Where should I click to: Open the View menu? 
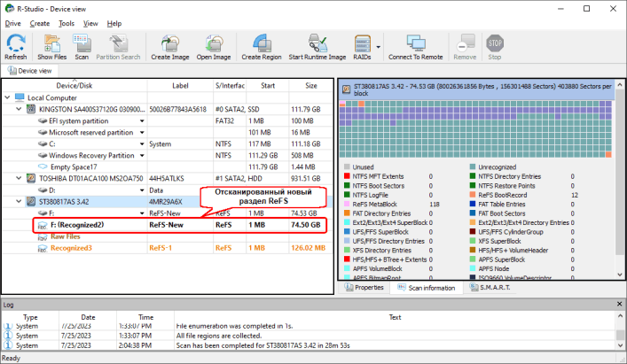(x=90, y=24)
